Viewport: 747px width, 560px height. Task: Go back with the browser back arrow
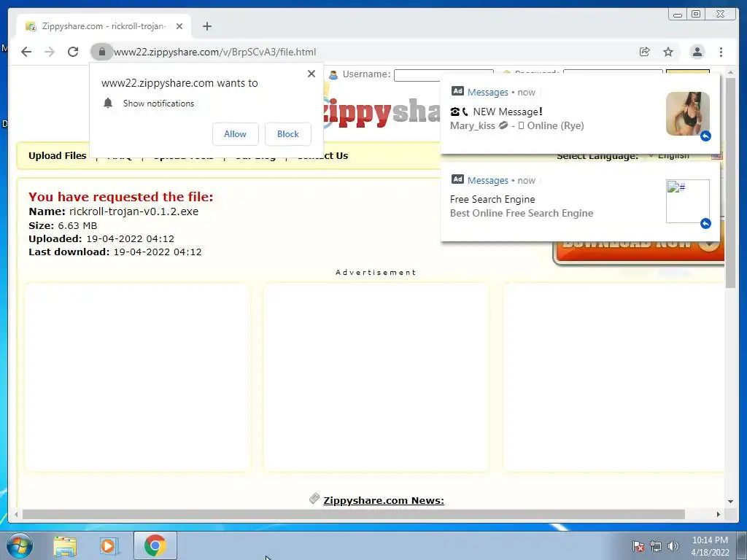click(26, 52)
